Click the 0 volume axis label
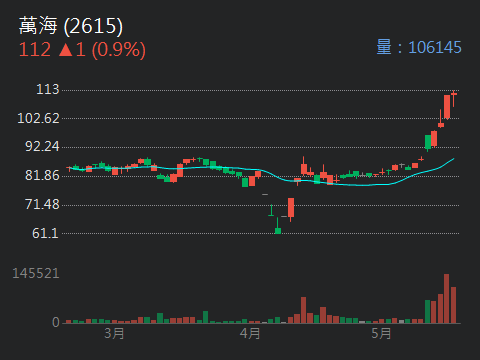This screenshot has width=480, height=360. point(56,322)
